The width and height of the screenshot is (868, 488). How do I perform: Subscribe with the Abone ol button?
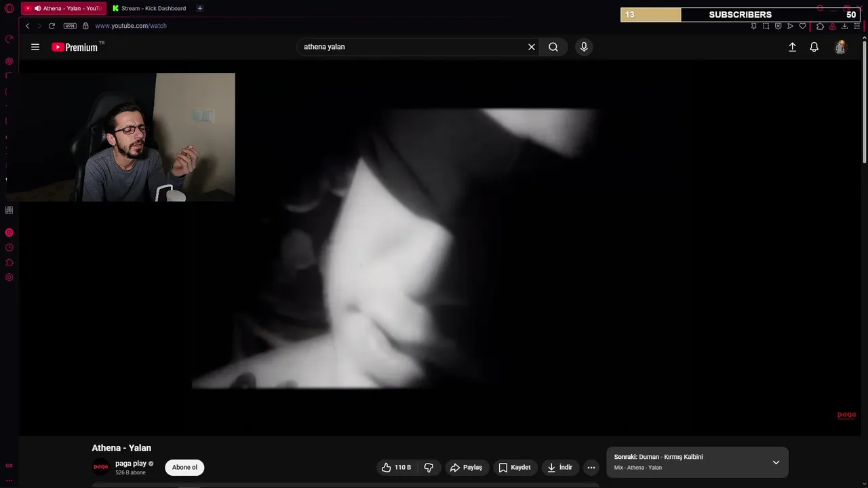tap(184, 468)
